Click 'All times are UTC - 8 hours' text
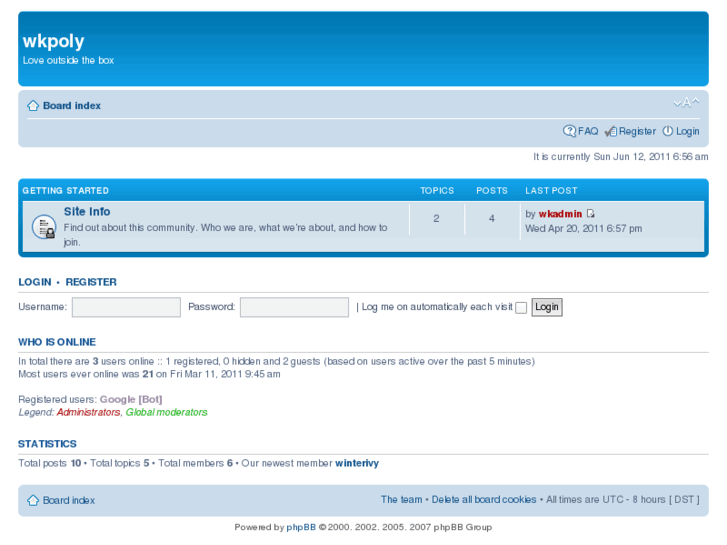The image size is (727, 545). pos(623,500)
